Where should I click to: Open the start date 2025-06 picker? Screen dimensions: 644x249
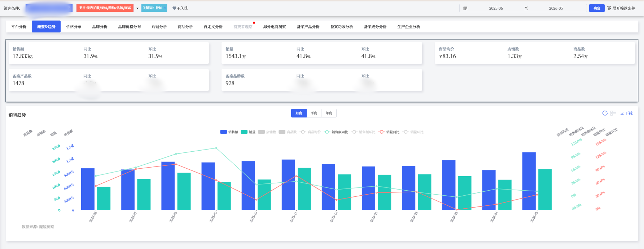pos(496,8)
